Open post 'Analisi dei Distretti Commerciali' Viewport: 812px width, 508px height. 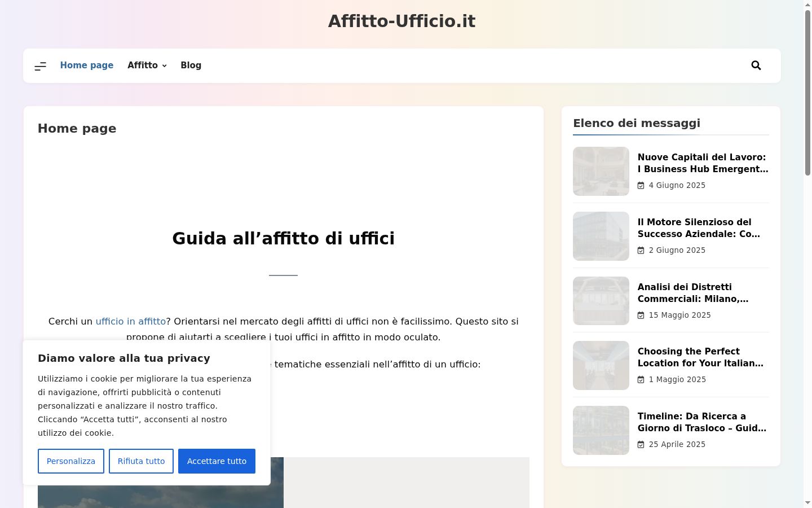tap(693, 293)
